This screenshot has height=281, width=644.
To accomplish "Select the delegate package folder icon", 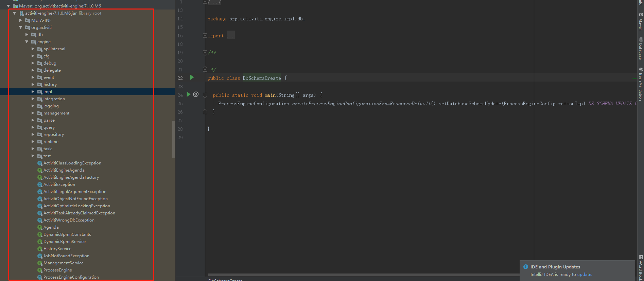I will coord(40,70).
